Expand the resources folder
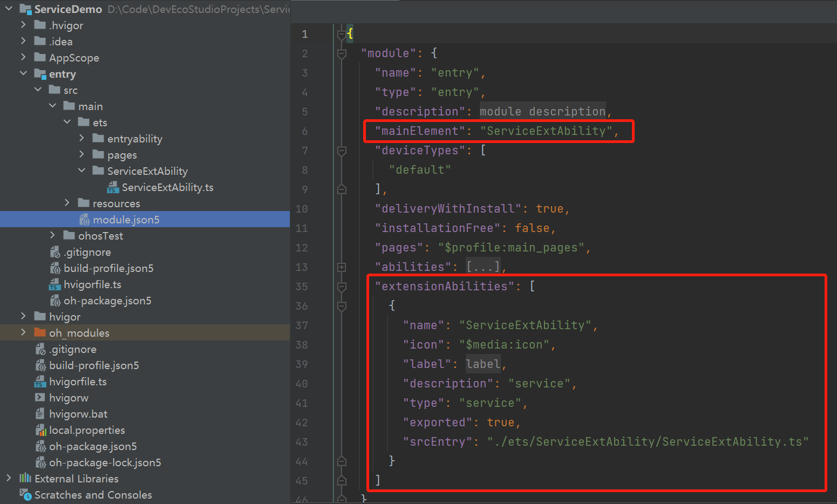The image size is (837, 504). pos(67,203)
